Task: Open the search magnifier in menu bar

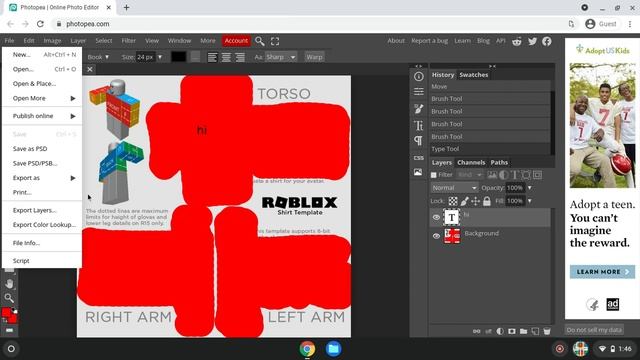Action: coord(260,41)
